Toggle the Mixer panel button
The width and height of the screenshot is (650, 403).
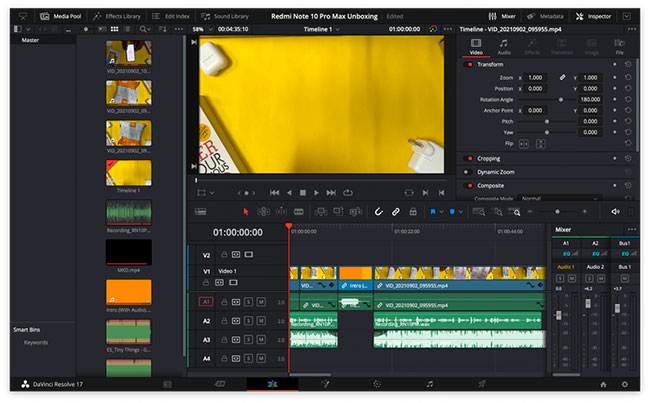[502, 17]
